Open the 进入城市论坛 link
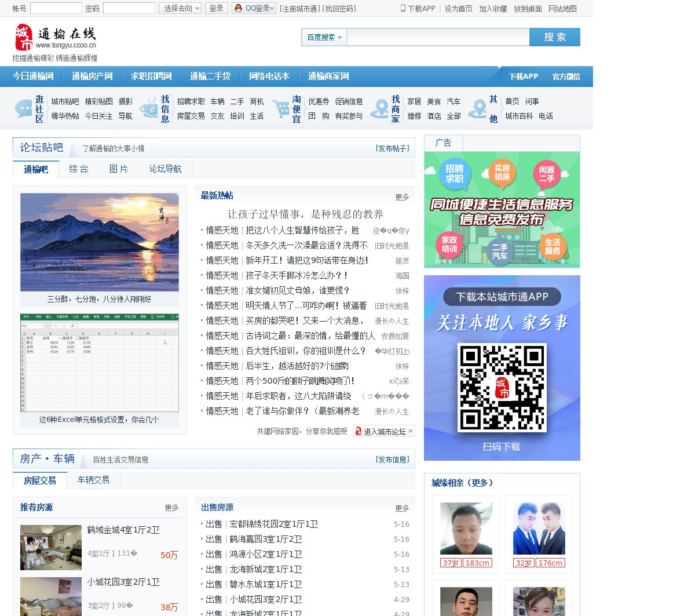Image resolution: width=695 pixels, height=616 pixels. point(384,431)
